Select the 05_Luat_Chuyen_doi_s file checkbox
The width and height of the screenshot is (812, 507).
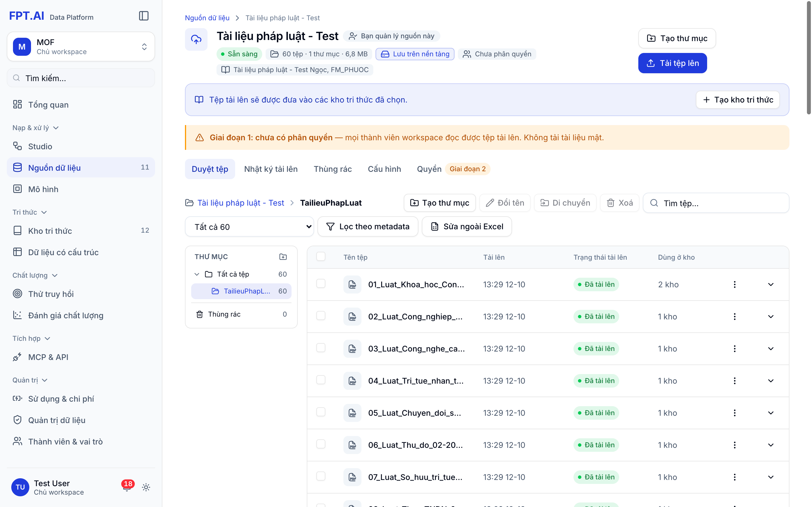(321, 412)
